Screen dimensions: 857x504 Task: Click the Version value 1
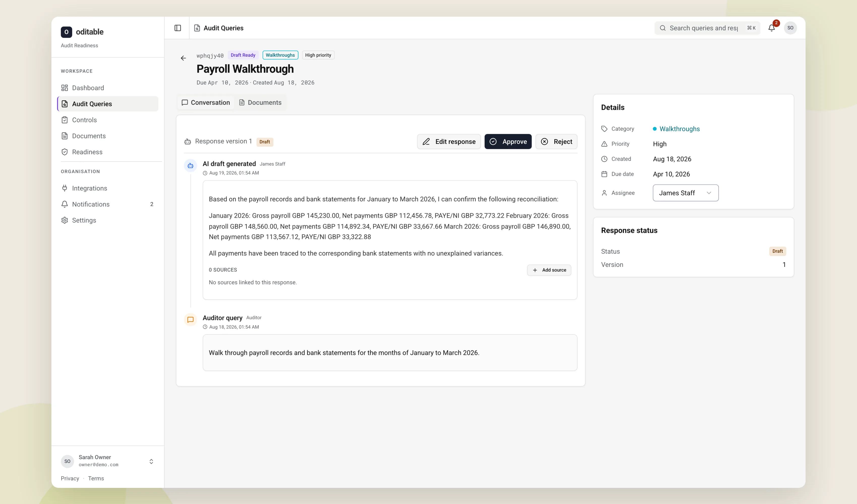pos(784,265)
